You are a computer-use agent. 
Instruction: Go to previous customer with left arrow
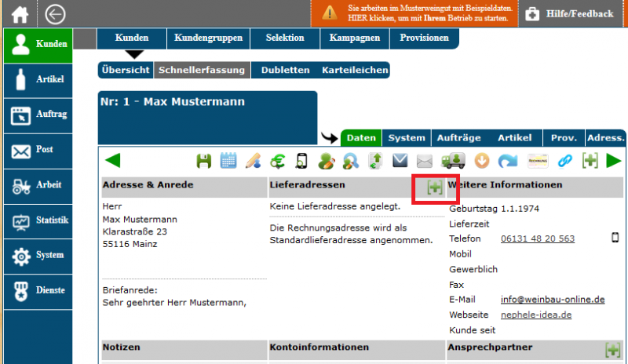tap(113, 161)
